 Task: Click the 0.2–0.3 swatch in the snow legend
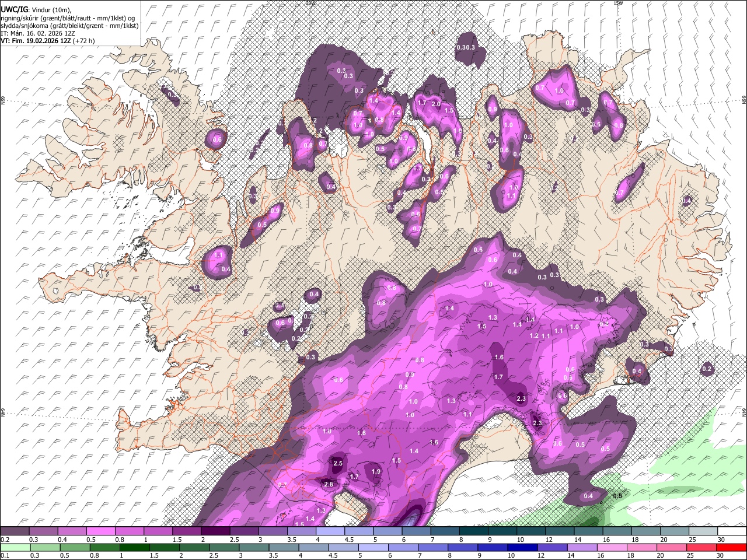click(x=15, y=531)
